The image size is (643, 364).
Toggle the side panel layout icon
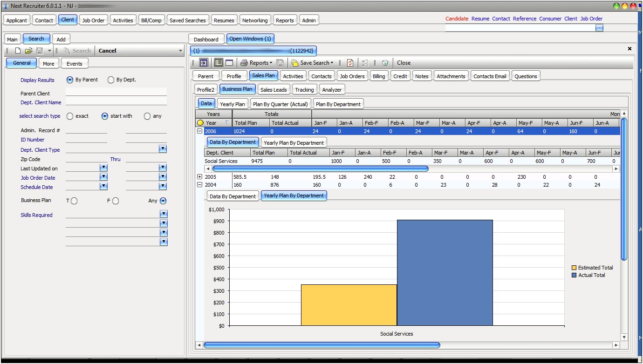[204, 63]
